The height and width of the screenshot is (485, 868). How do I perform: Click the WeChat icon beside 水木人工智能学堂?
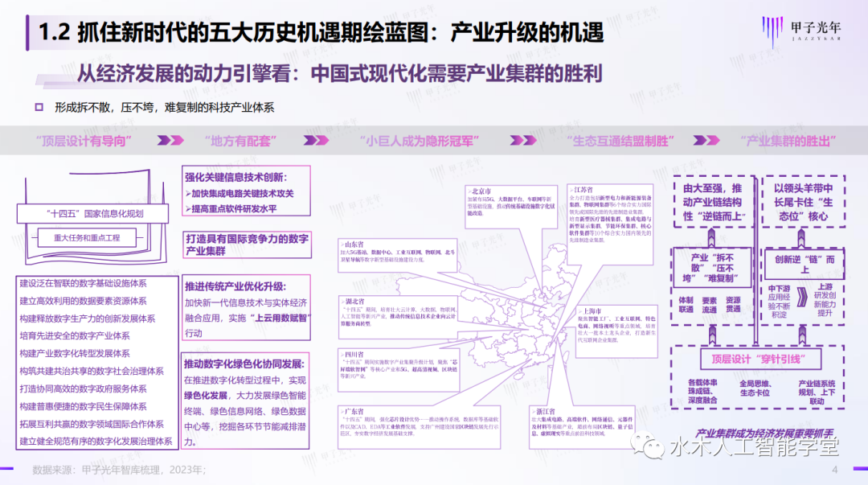click(x=649, y=444)
